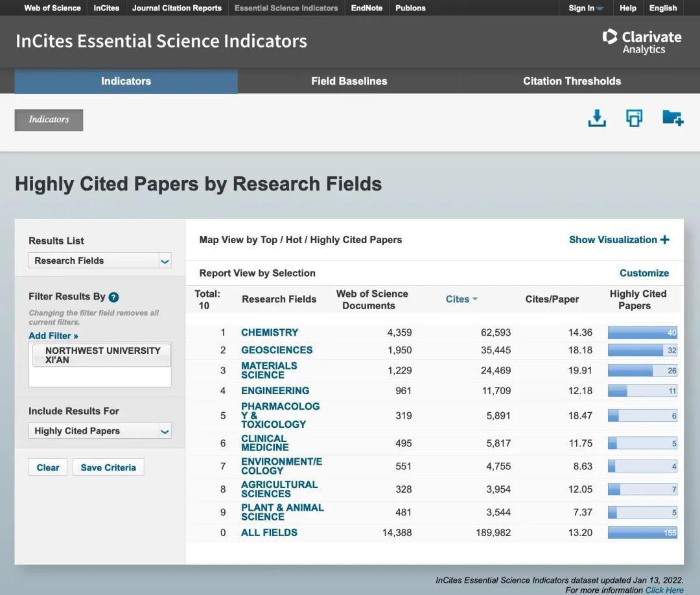Click the filter help question mark icon

coord(113,297)
